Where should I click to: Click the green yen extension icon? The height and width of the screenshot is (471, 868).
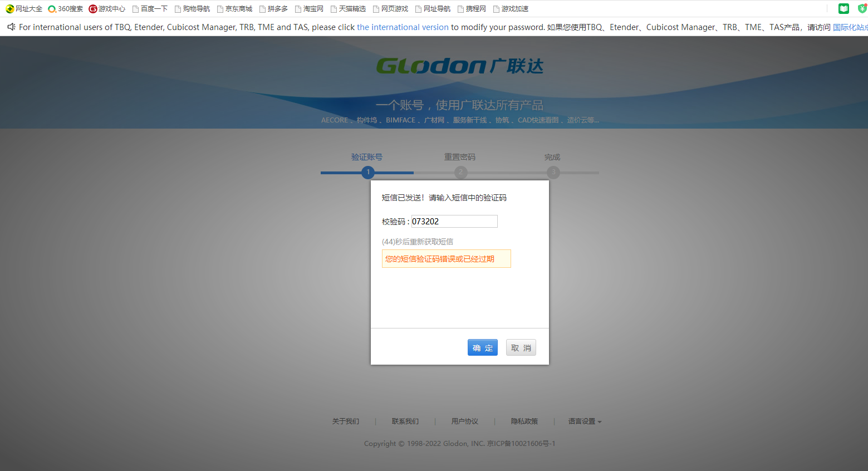point(862,8)
